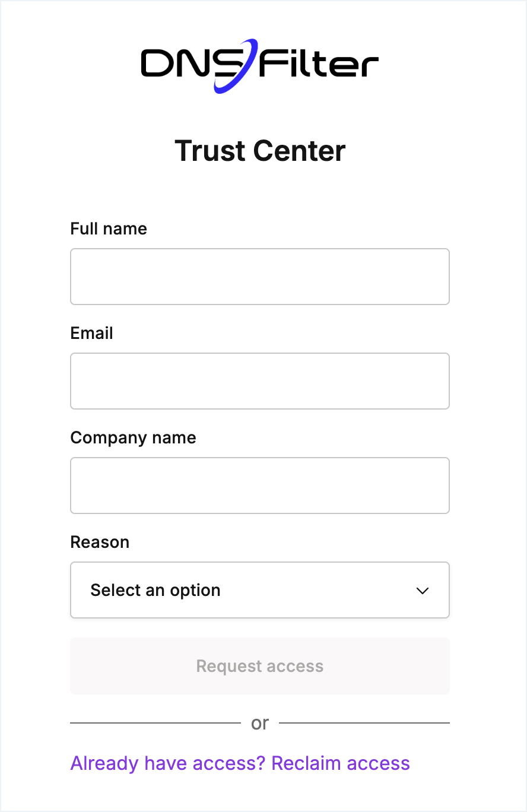527x812 pixels.
Task: Focus the Full name input field
Action: coord(260,277)
